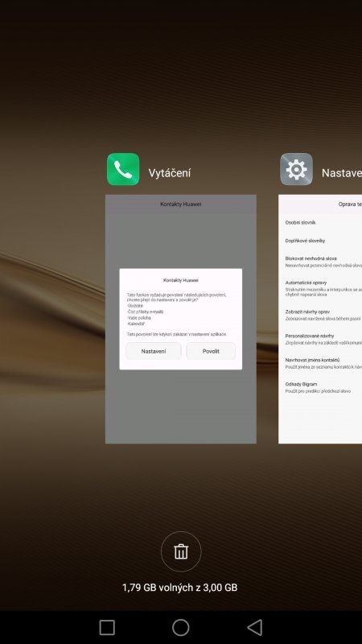The height and width of the screenshot is (644, 362).
Task: Tap Kontakty Huawei header in Vytáčení preview
Action: (180, 204)
